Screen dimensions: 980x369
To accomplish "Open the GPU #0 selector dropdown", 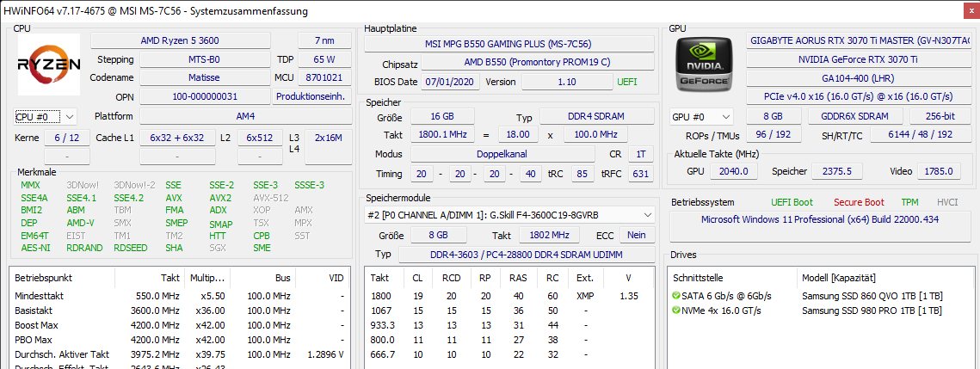I will (x=702, y=117).
